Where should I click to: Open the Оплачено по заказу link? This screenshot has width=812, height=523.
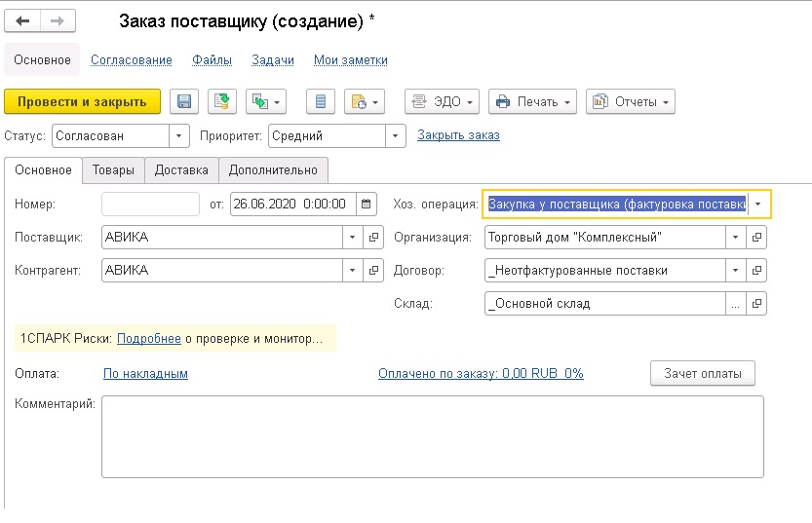481,373
